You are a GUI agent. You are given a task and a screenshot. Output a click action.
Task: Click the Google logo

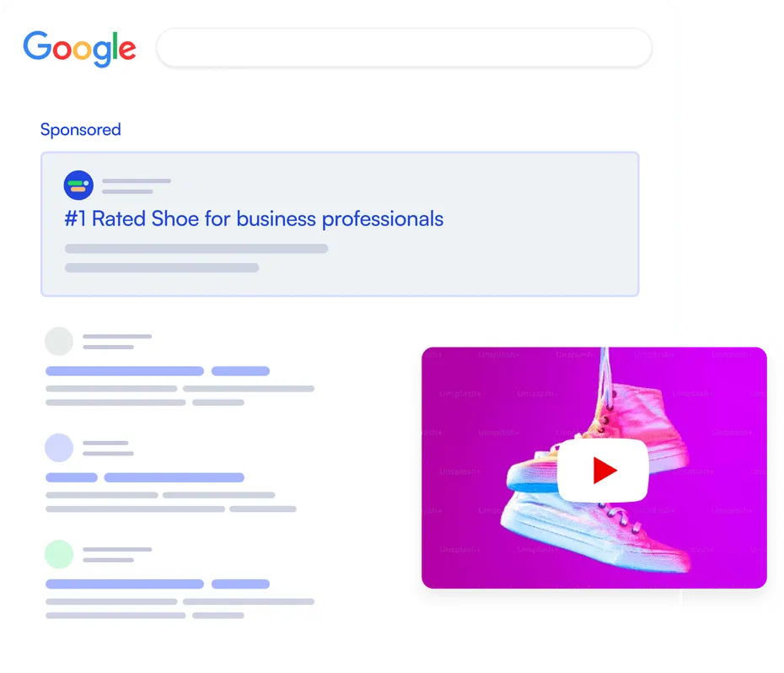(x=79, y=49)
